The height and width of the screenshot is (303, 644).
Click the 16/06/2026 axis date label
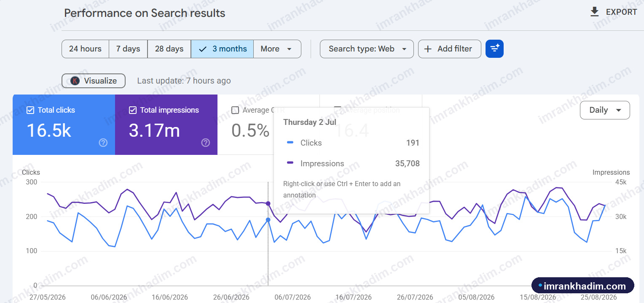[170, 298]
